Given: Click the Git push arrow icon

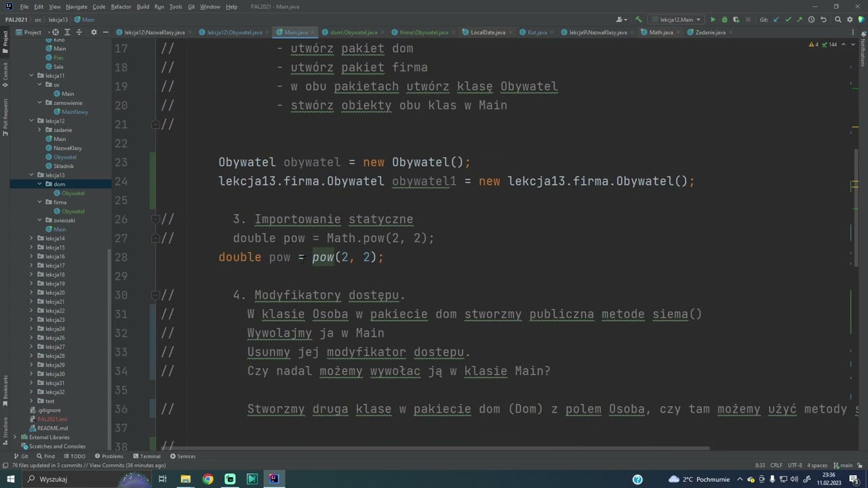Looking at the screenshot, I should [800, 20].
